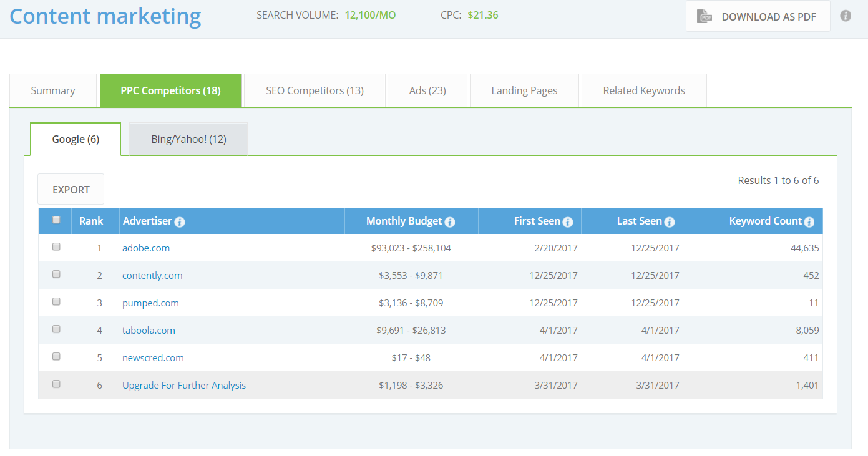Open the Bing/Yahoo! sub-tab
868x456 pixels.
(x=188, y=139)
